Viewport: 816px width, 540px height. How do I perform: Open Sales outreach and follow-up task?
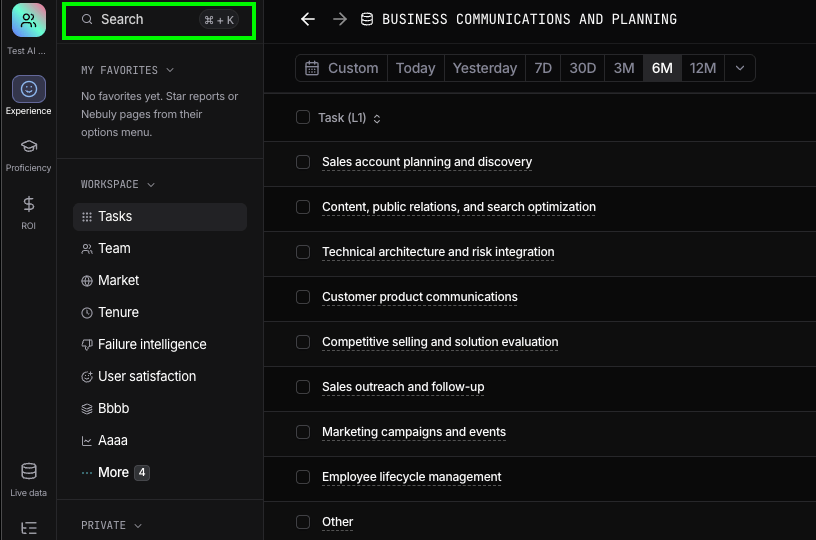click(x=403, y=387)
